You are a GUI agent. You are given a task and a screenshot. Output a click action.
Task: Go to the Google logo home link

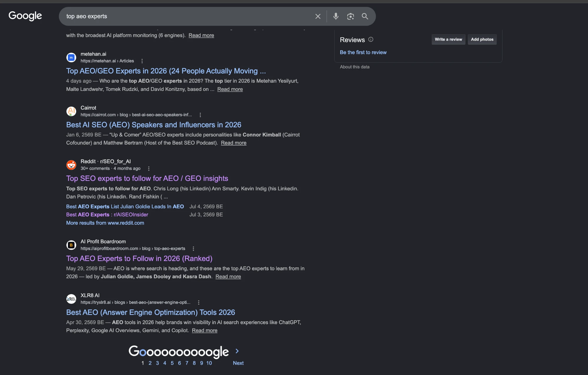pyautogui.click(x=25, y=16)
